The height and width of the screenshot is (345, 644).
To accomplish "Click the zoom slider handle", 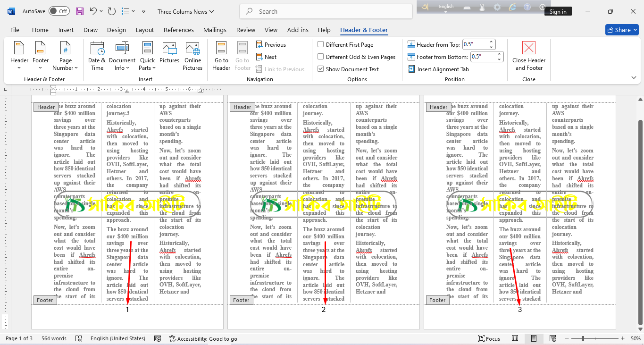I will (583, 338).
